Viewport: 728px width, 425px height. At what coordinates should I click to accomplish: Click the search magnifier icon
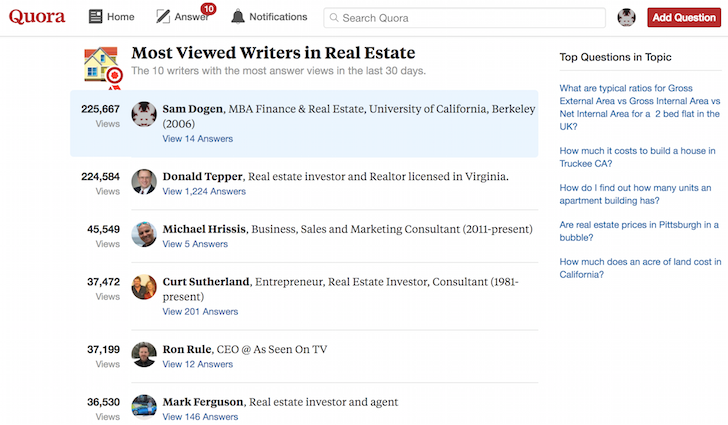333,18
